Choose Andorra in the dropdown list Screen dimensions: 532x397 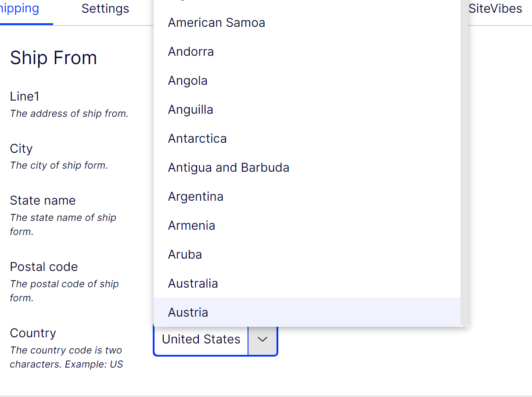click(191, 52)
